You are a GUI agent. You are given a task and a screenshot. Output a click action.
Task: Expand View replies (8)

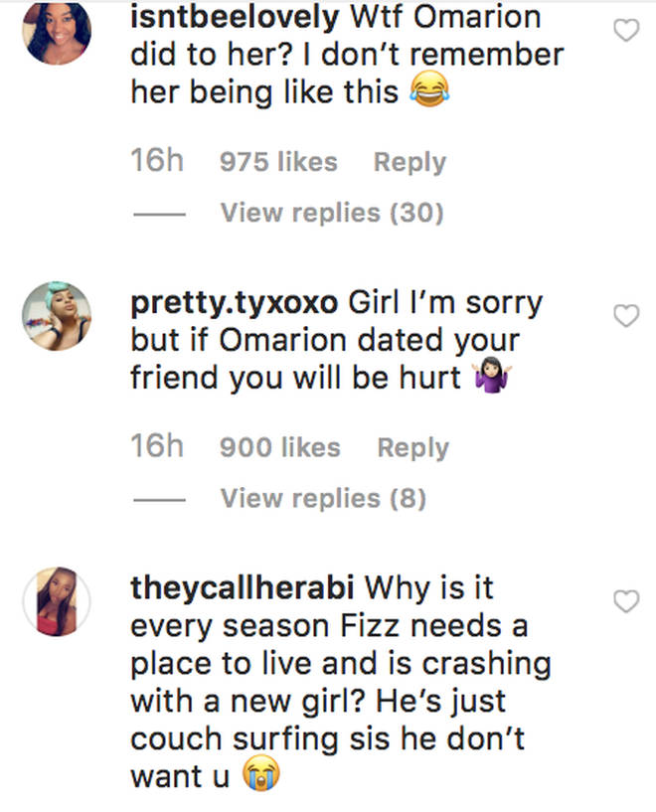coord(323,498)
